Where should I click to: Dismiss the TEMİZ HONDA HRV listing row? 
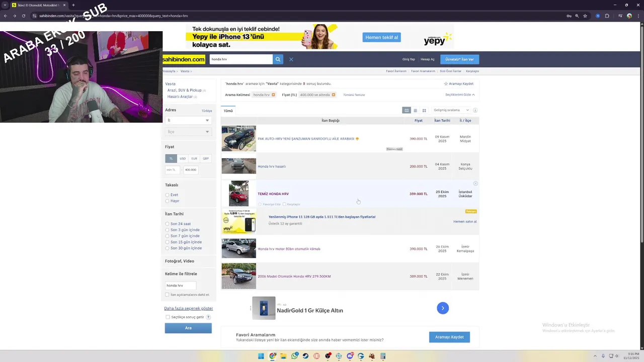pos(475,184)
